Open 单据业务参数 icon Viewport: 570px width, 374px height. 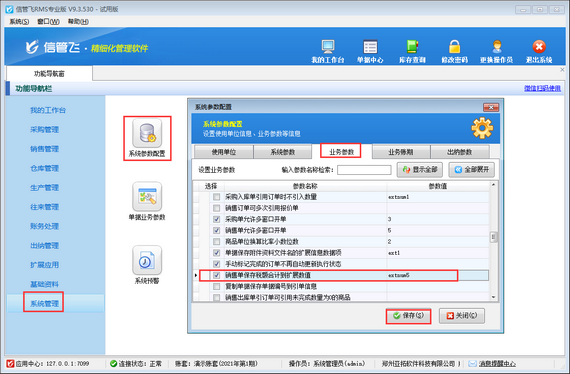pyautogui.click(x=147, y=197)
